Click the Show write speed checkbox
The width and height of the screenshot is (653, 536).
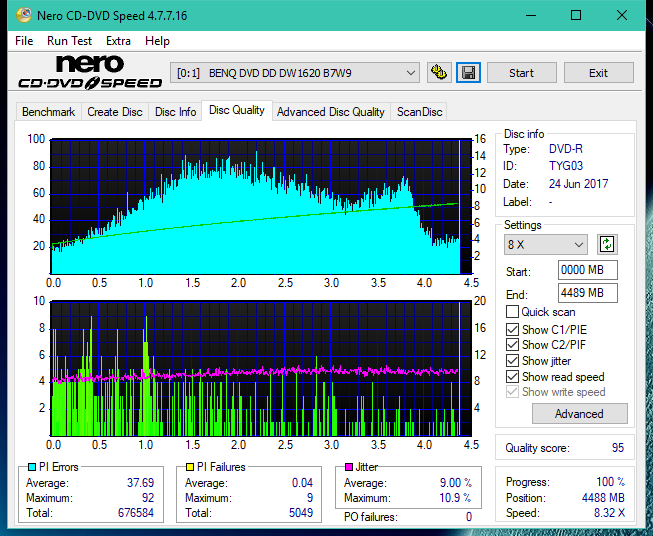pos(512,392)
